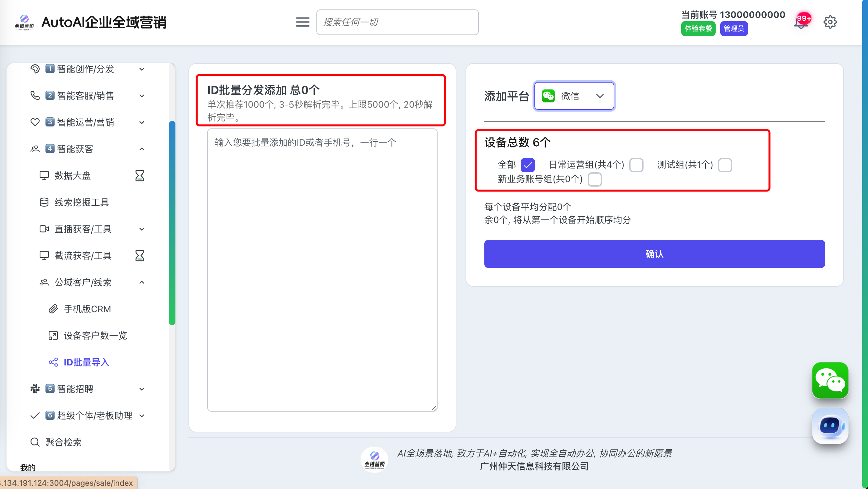Select 设备客户数一览 in sidebar
Screen dimensions: 868x489
95,336
